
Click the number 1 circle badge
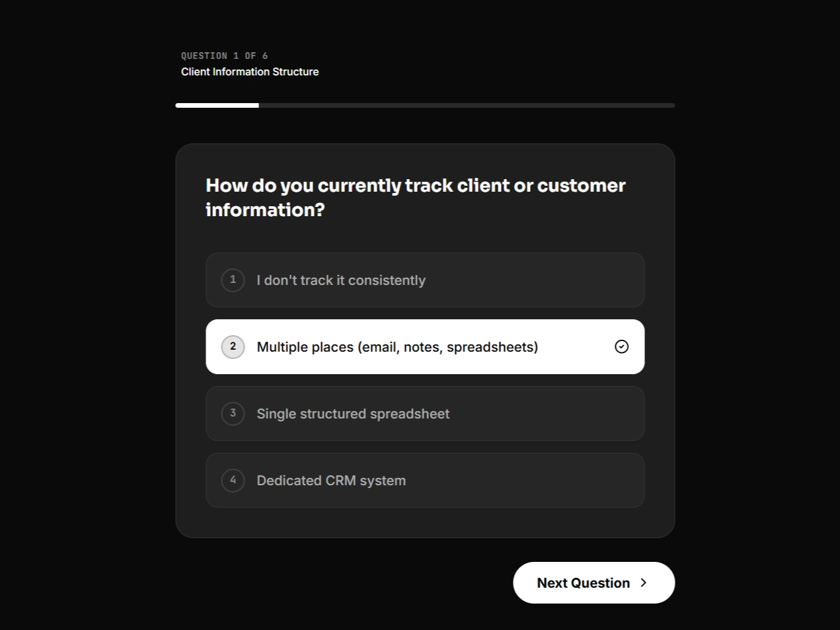click(233, 280)
